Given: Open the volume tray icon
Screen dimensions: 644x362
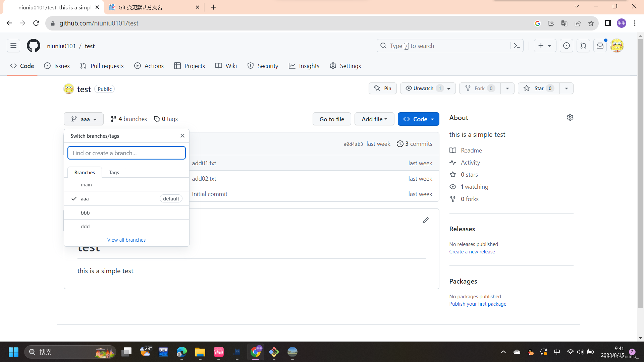Looking at the screenshot, I should coord(580,352).
